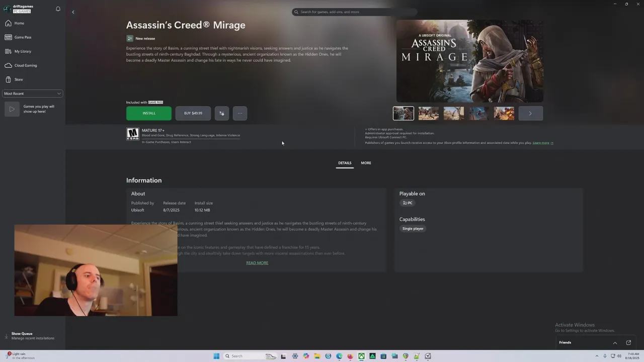Click the search for games field
The image size is (644, 362).
(x=354, y=12)
